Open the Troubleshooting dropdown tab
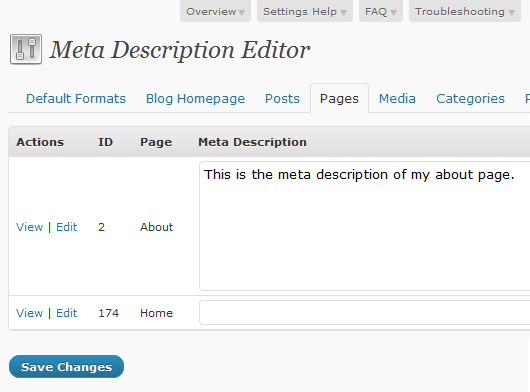Screen dimensions: 530x392 pos(465,11)
